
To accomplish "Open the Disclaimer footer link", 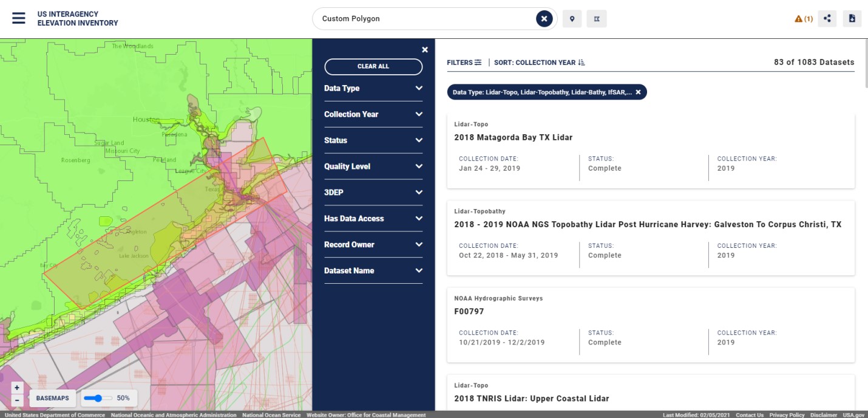I will (823, 415).
